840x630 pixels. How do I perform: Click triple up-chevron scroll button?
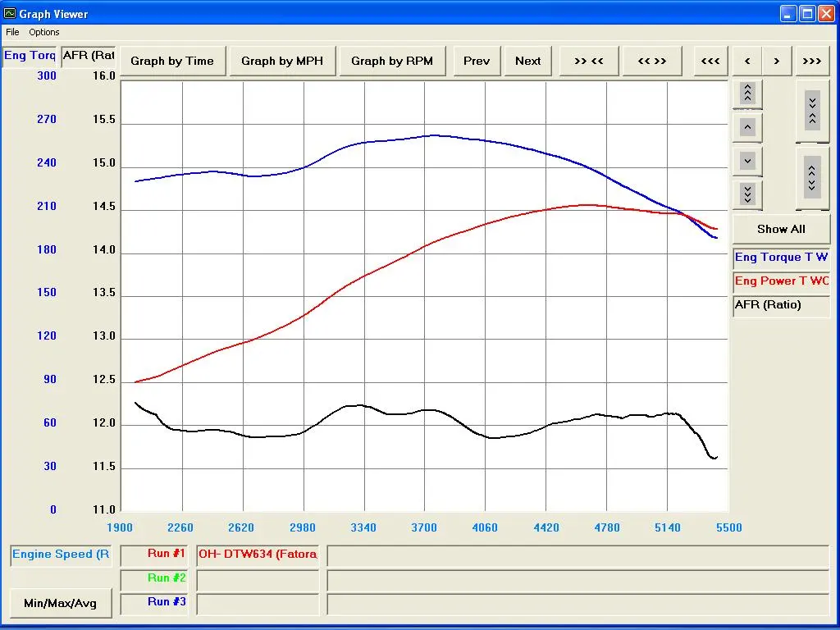point(747,94)
